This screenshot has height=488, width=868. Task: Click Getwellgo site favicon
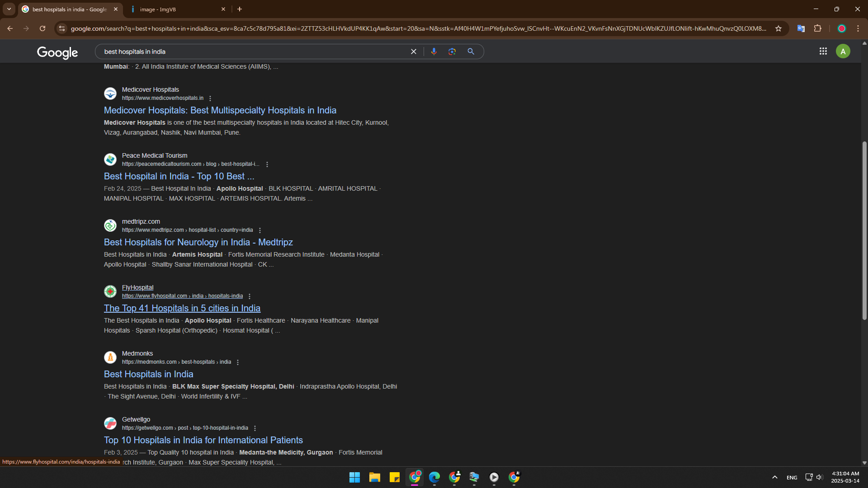click(110, 423)
